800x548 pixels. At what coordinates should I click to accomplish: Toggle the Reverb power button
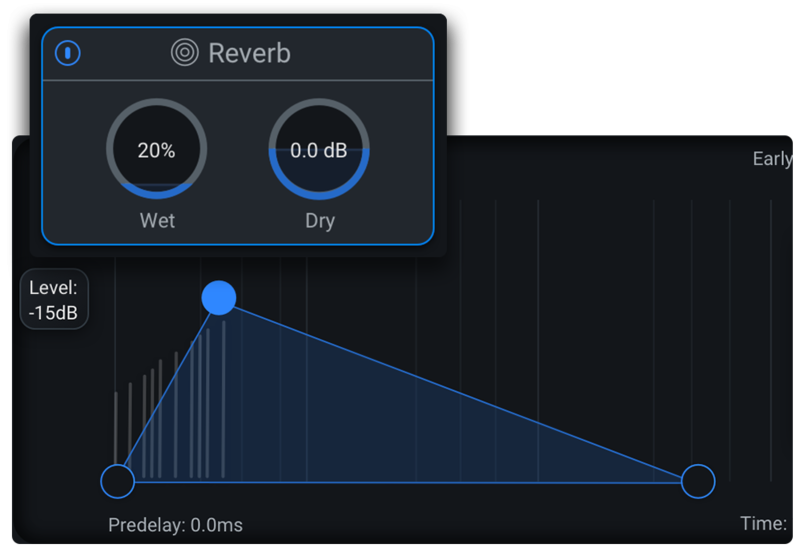(67, 53)
